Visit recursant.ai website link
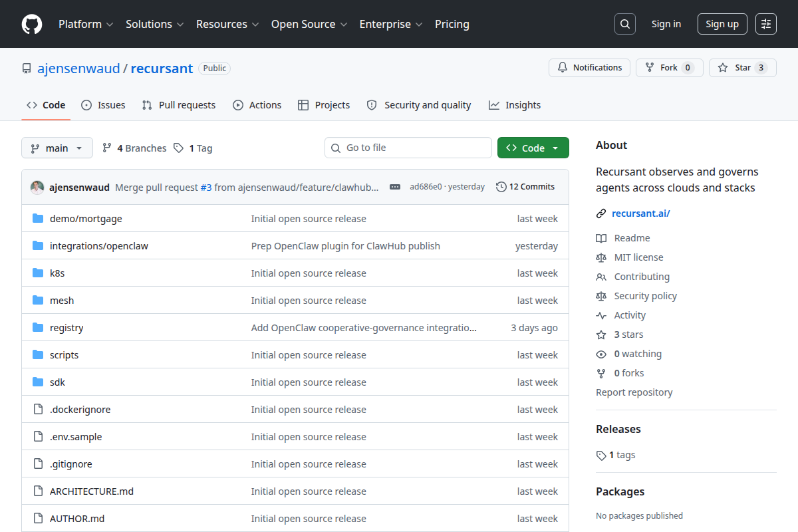The image size is (798, 532). tap(641, 213)
